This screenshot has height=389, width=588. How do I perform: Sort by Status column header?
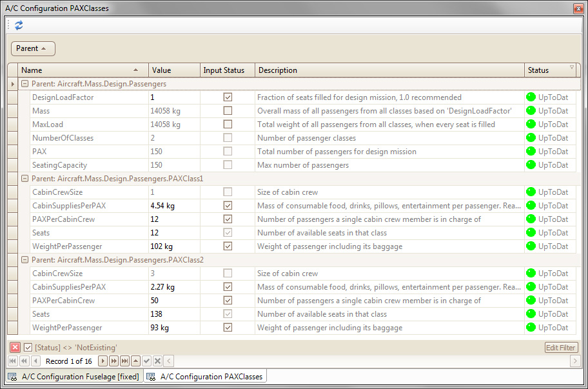[x=550, y=70]
